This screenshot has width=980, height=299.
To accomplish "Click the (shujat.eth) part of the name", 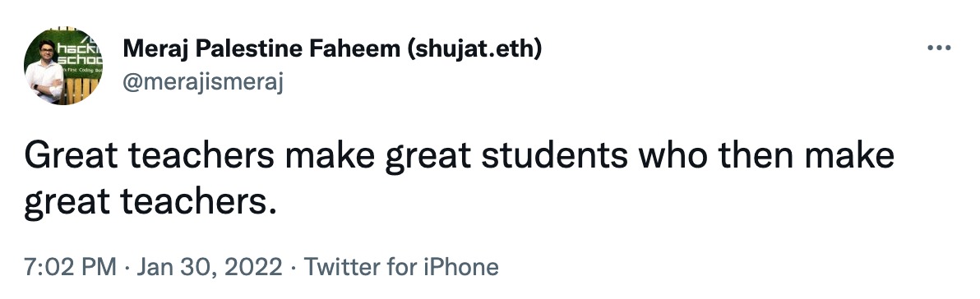I will pos(474,48).
